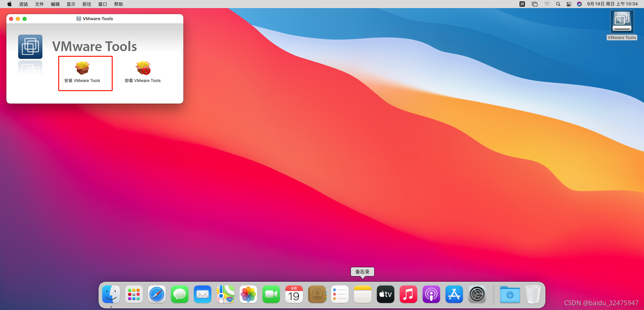
Task: Open the Apple menu
Action: (x=9, y=4)
